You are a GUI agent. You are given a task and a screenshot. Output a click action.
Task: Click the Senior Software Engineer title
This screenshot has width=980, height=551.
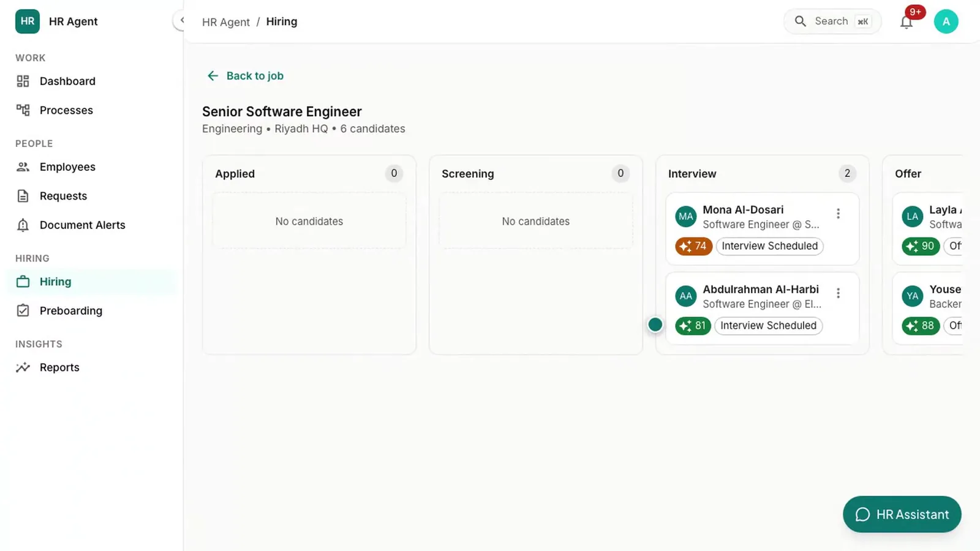pyautogui.click(x=282, y=111)
